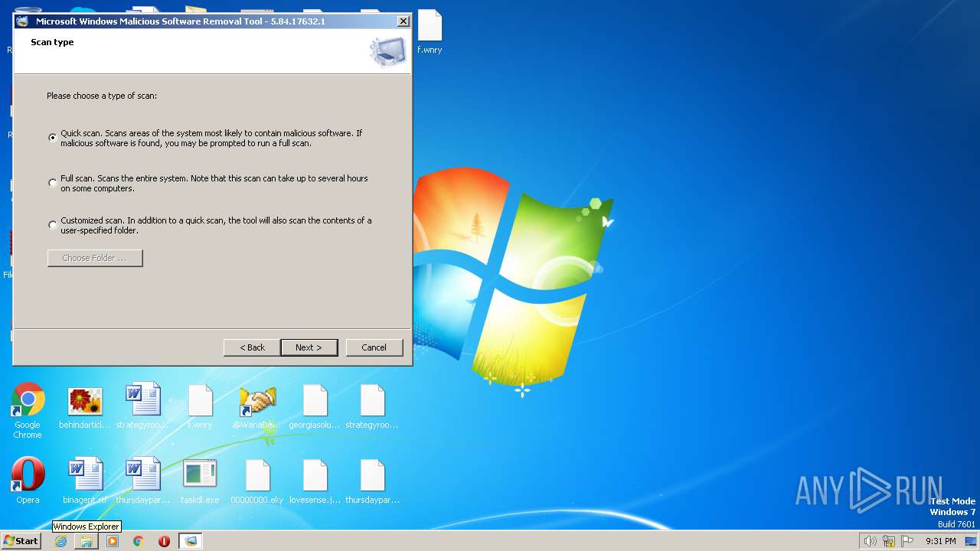980x551 pixels.
Task: Select binagent.rtf document icon
Action: click(x=85, y=481)
